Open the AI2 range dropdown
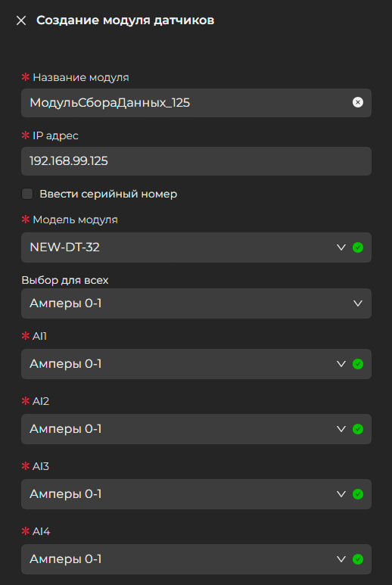 pyautogui.click(x=196, y=429)
